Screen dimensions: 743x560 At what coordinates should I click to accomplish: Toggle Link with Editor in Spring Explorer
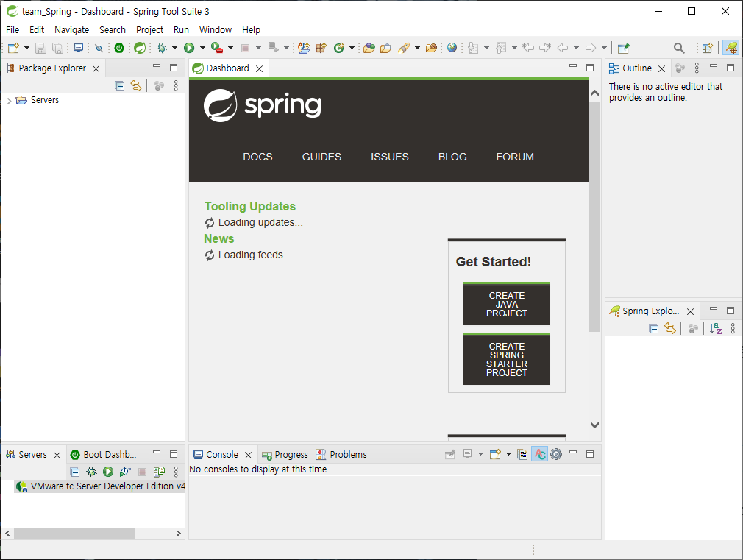(669, 328)
